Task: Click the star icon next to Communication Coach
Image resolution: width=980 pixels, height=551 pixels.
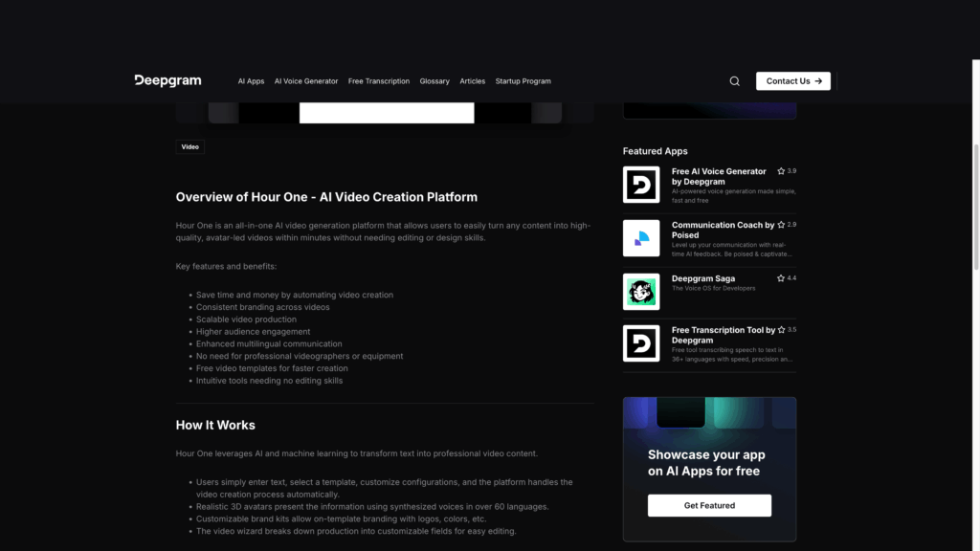Action: [x=779, y=224]
